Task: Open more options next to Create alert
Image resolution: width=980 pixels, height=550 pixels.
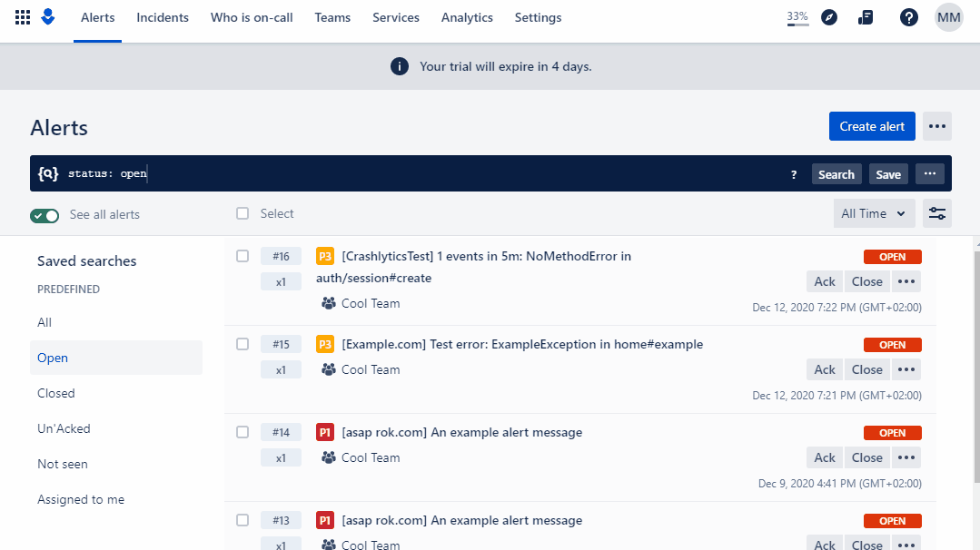Action: point(937,126)
